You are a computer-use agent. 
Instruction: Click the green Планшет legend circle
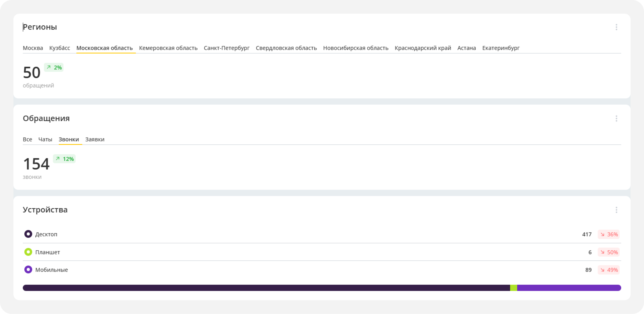28,252
